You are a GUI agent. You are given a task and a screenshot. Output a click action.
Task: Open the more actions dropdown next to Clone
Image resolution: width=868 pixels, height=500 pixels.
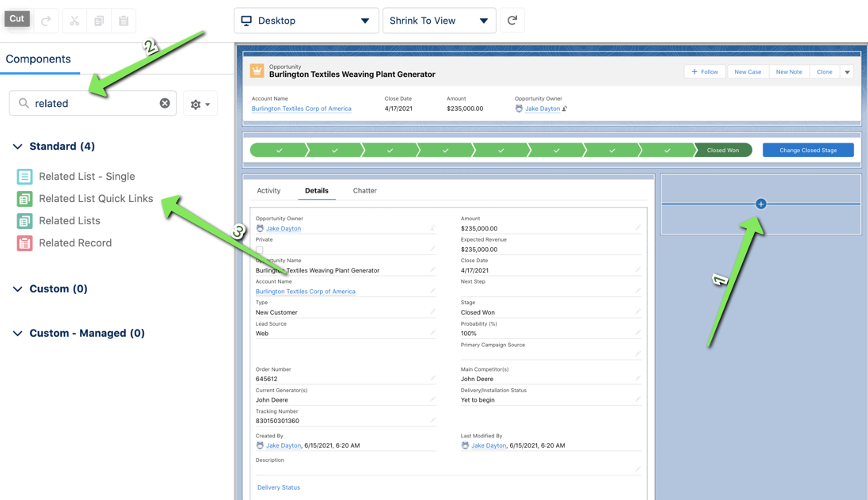pos(847,72)
